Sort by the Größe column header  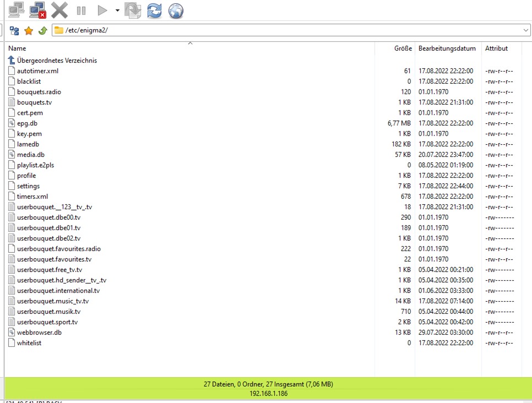(403, 48)
